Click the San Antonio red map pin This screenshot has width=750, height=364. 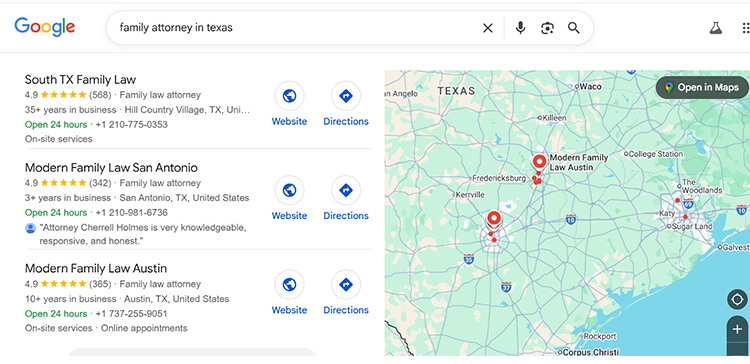(x=493, y=220)
